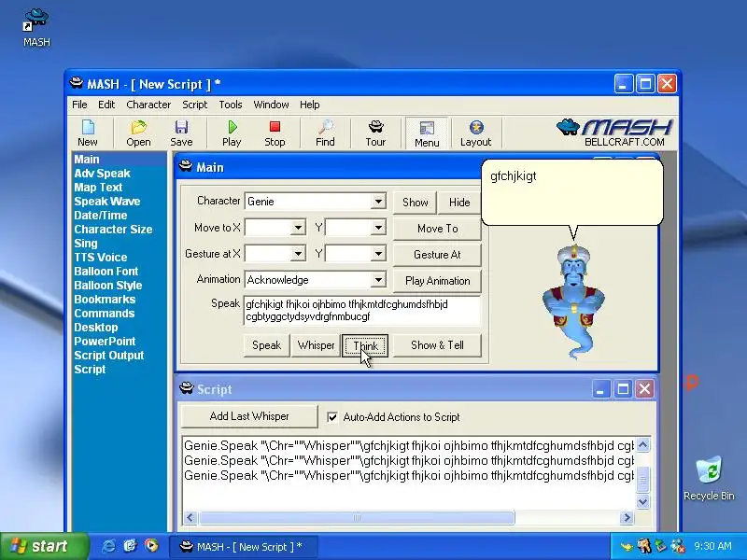Click the Show & Tell button
The image size is (747, 560).
coord(437,345)
